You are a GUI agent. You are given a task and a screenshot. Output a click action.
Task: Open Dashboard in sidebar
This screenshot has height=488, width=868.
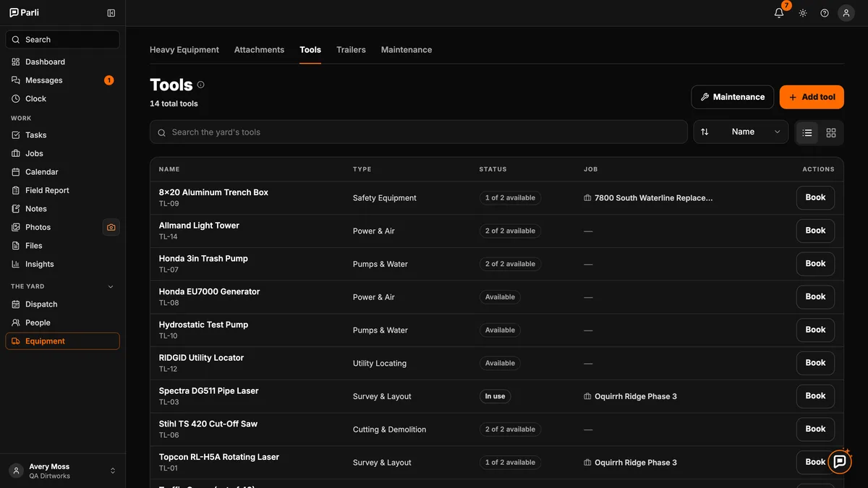click(63, 62)
